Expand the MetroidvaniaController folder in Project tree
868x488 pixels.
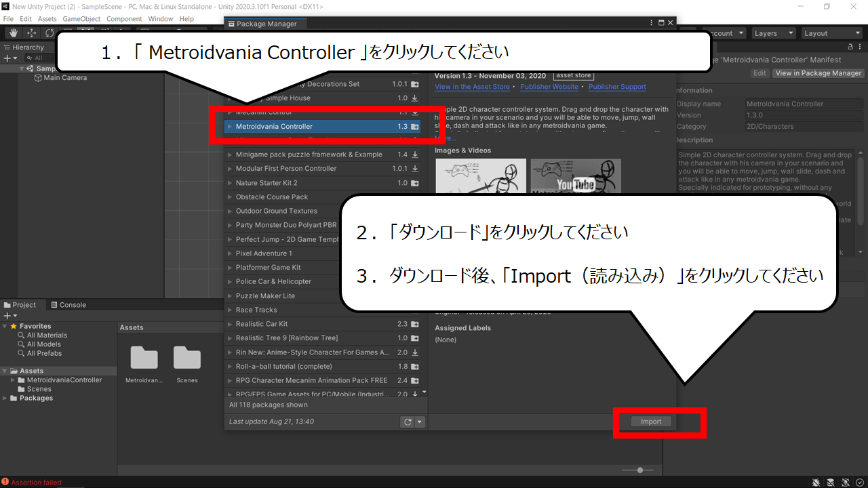[14, 380]
